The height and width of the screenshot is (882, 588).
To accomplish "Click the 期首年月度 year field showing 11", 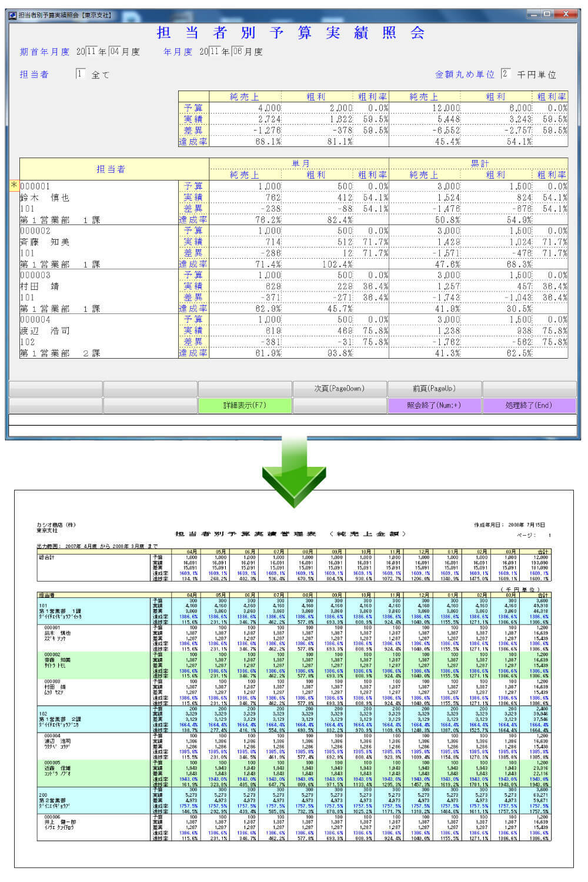I will [x=91, y=51].
